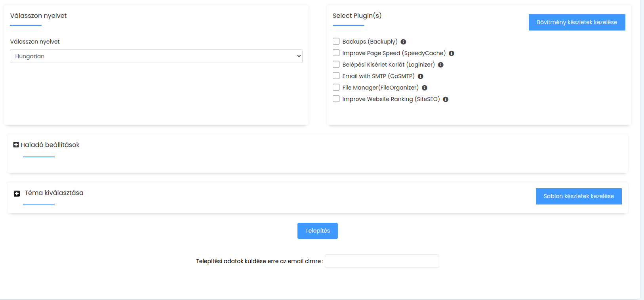Click Bővítmény készletek kezelése button
This screenshot has width=644, height=300.
577,22
